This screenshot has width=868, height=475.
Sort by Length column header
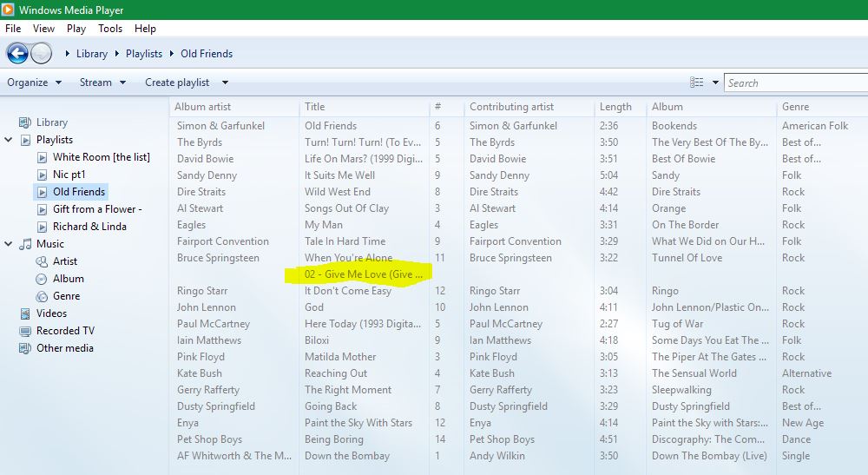pyautogui.click(x=615, y=107)
